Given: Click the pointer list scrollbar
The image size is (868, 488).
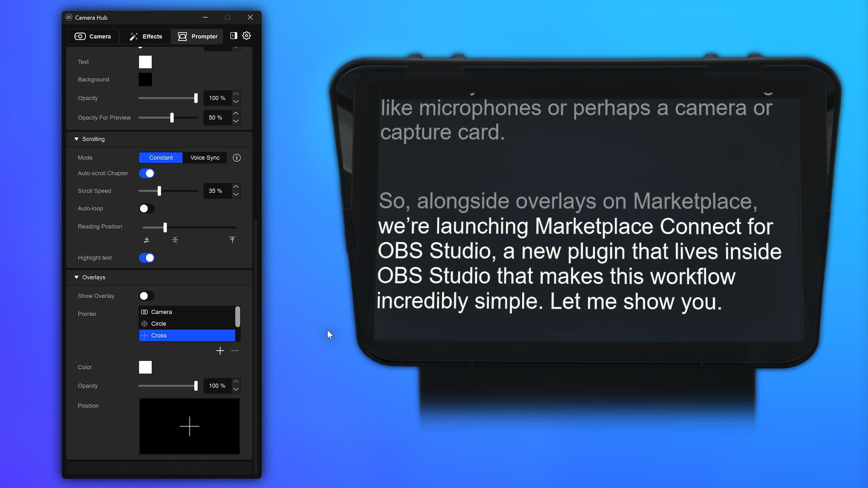Looking at the screenshot, I should tap(238, 317).
